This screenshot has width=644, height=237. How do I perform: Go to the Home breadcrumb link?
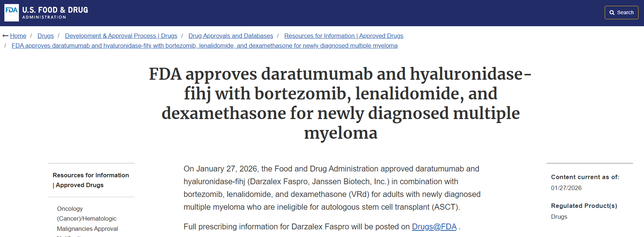coord(18,36)
